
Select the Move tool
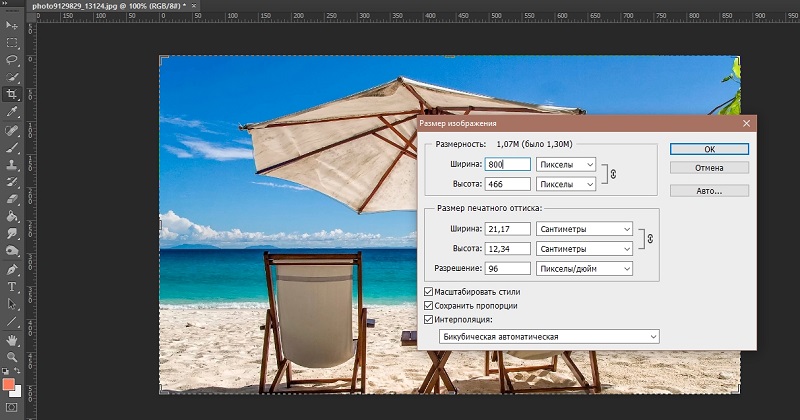pos(12,26)
